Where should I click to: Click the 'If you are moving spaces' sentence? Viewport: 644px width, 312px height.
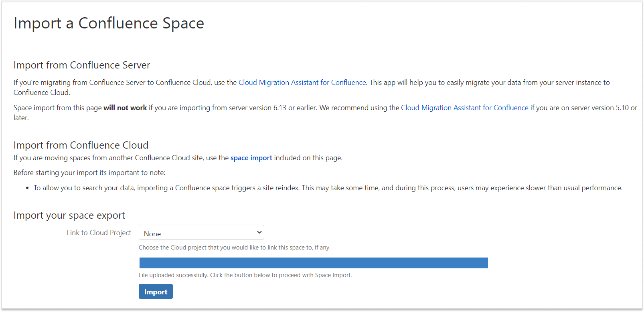click(120, 158)
